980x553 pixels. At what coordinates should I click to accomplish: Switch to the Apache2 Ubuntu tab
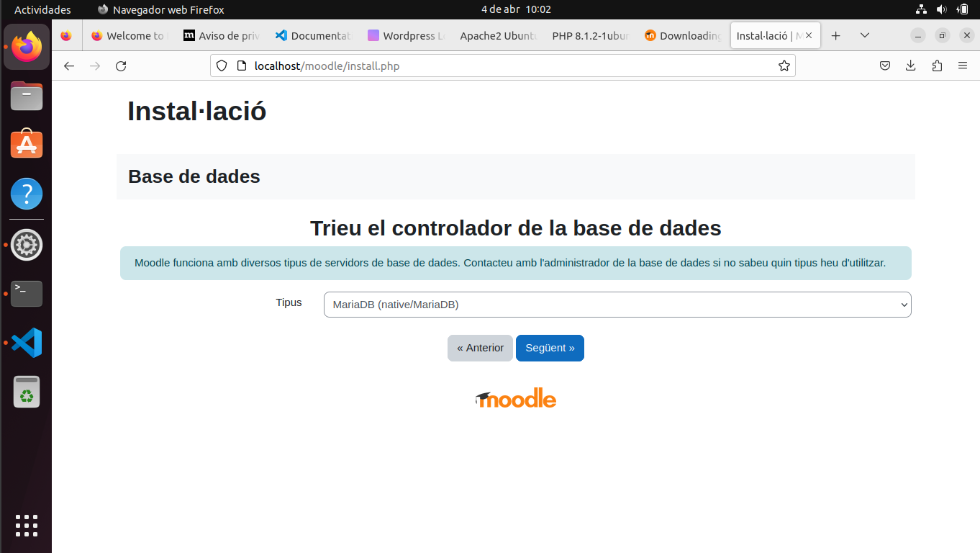(498, 35)
